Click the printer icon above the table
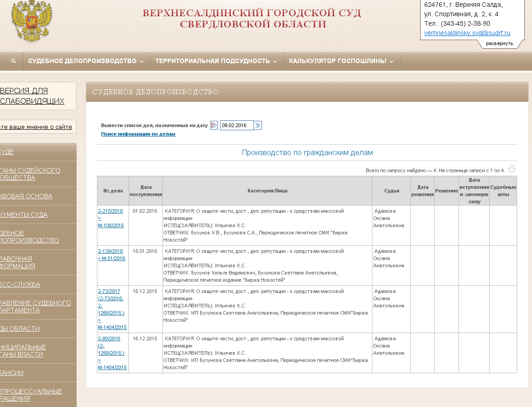Viewport: 532px width, 407px height. (511, 169)
